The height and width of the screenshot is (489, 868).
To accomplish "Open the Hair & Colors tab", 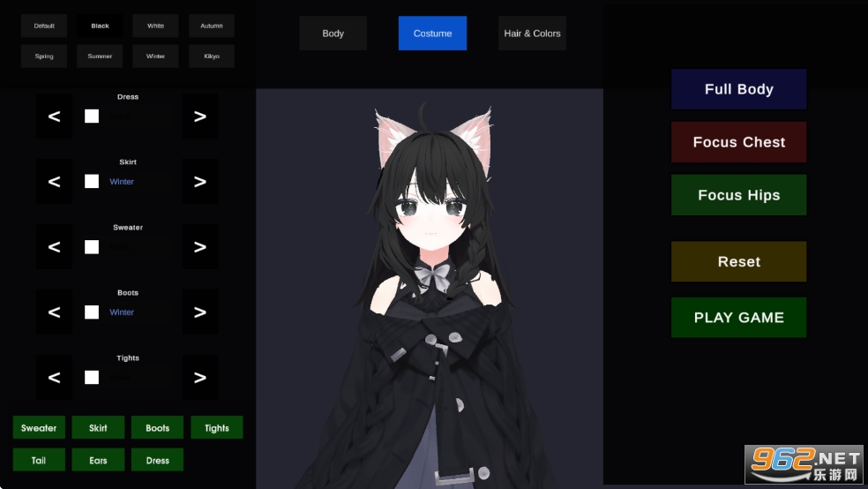I will pos(532,34).
